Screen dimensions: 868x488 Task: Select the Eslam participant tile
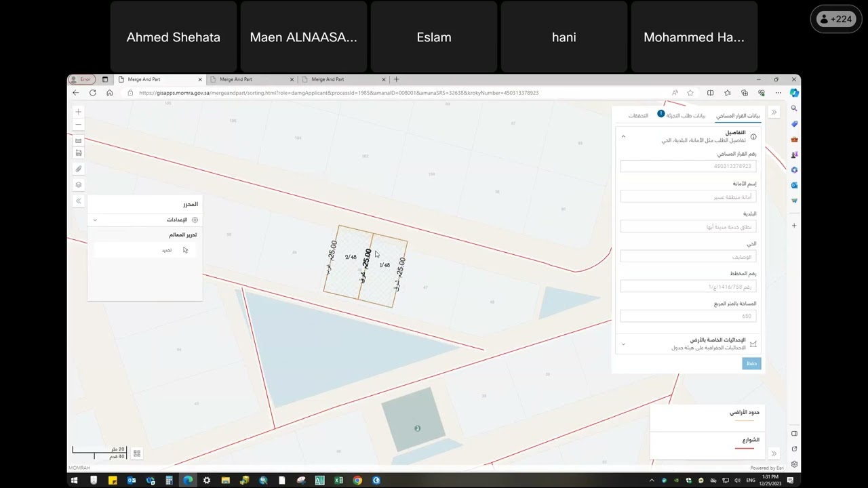[434, 37]
